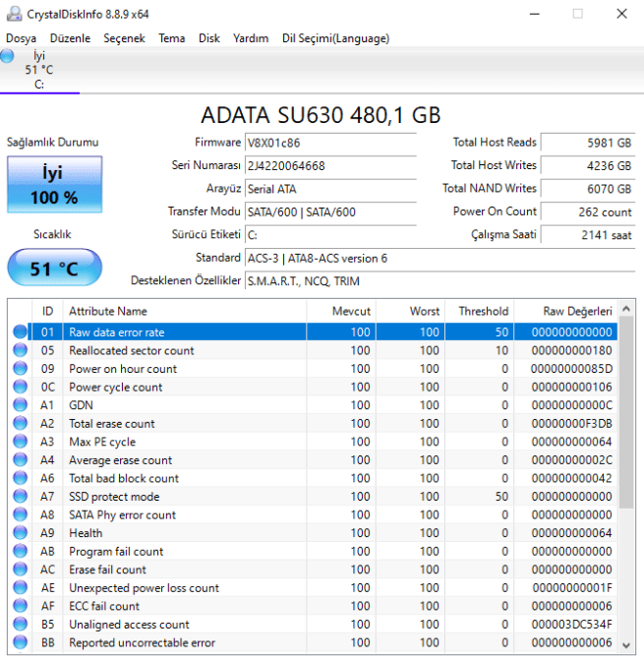The width and height of the screenshot is (644, 661).
Task: Click the Mevcut column header
Action: tap(341, 311)
